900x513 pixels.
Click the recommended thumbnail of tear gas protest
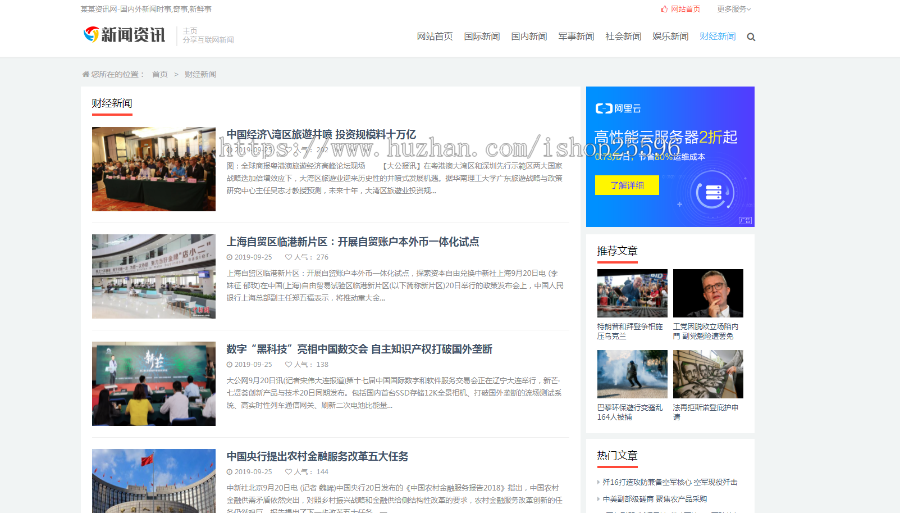[632, 374]
